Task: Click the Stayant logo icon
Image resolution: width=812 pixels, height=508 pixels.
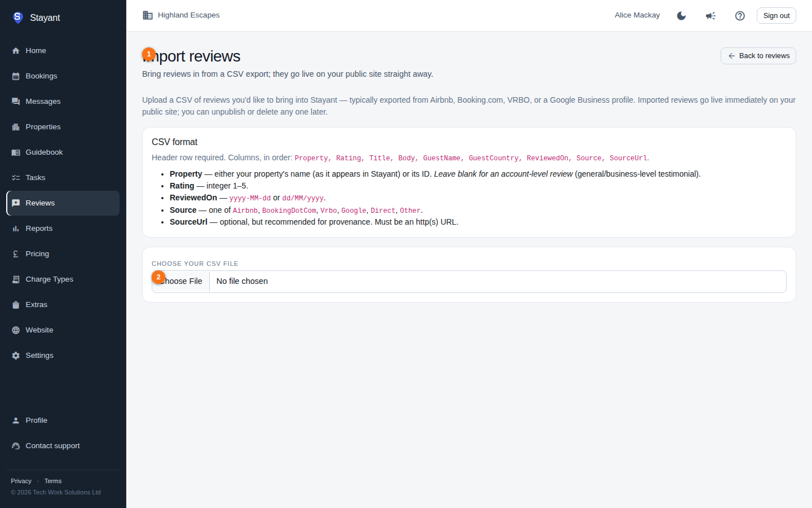Action: pyautogui.click(x=17, y=17)
